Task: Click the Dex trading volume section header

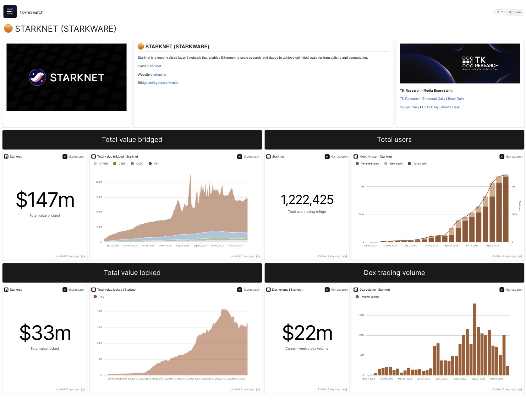Action: (394, 273)
